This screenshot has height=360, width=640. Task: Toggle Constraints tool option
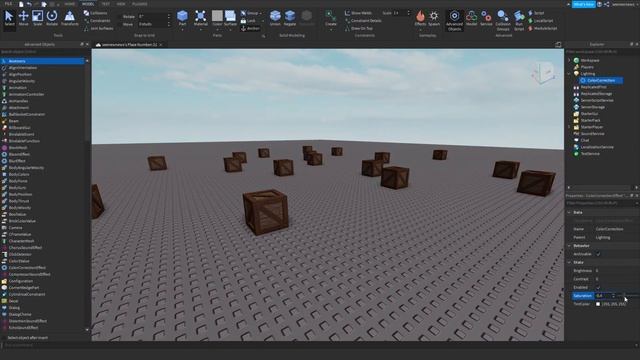[97, 21]
